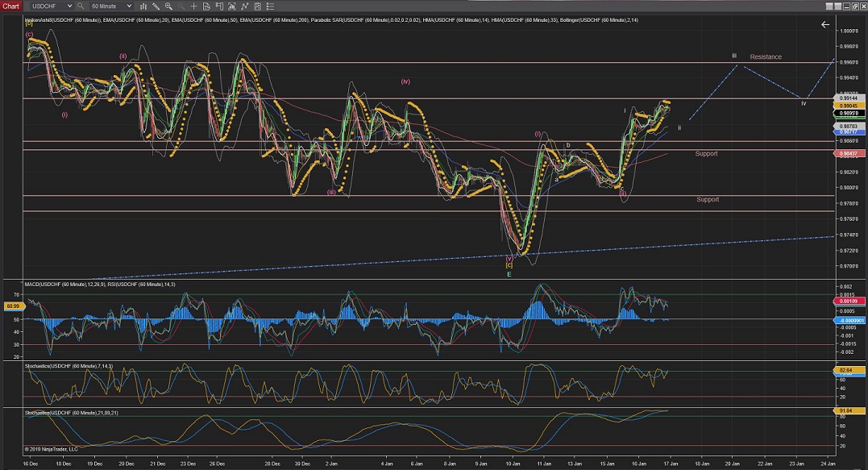Expand the 60 Minute interval dropdown
This screenshot has height=470, width=868.
tap(128, 6)
